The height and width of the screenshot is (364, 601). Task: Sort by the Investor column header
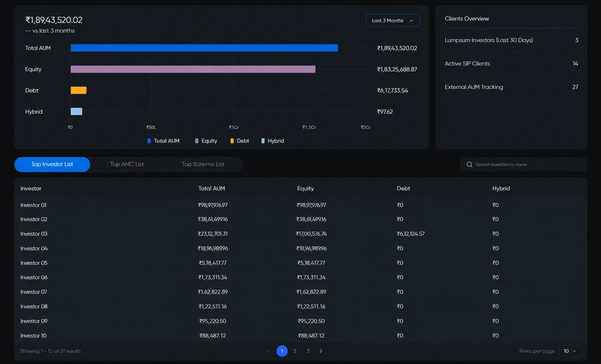pos(31,189)
